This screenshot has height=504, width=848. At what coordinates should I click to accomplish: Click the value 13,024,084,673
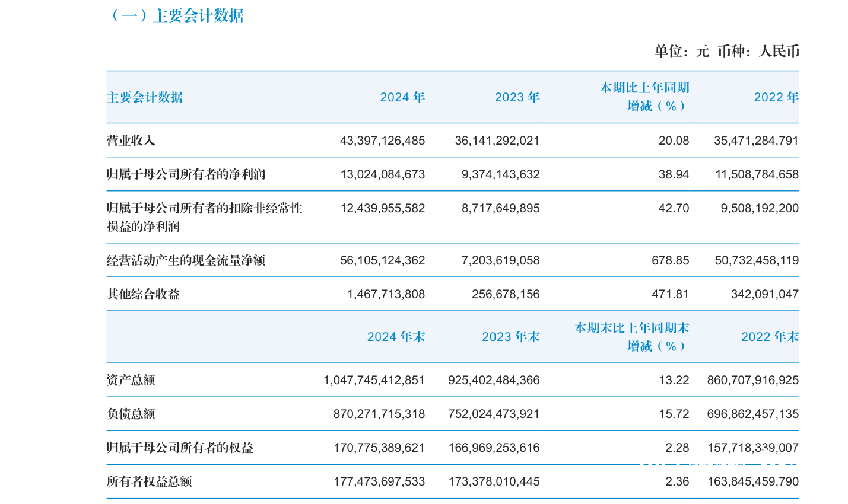pyautogui.click(x=382, y=174)
